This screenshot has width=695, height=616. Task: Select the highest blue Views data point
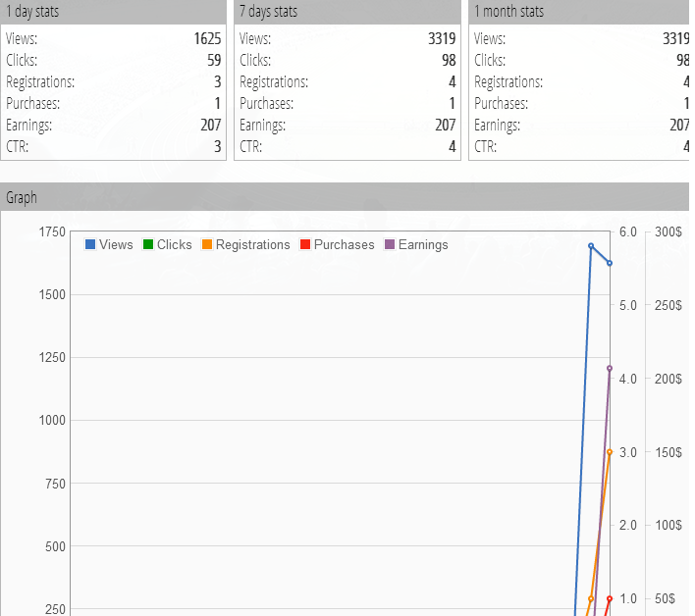(591, 246)
